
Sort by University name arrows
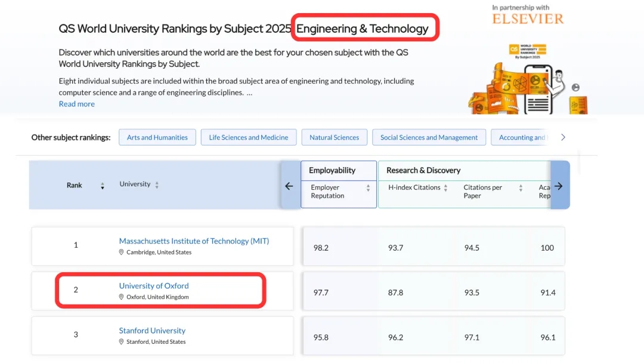[157, 185]
